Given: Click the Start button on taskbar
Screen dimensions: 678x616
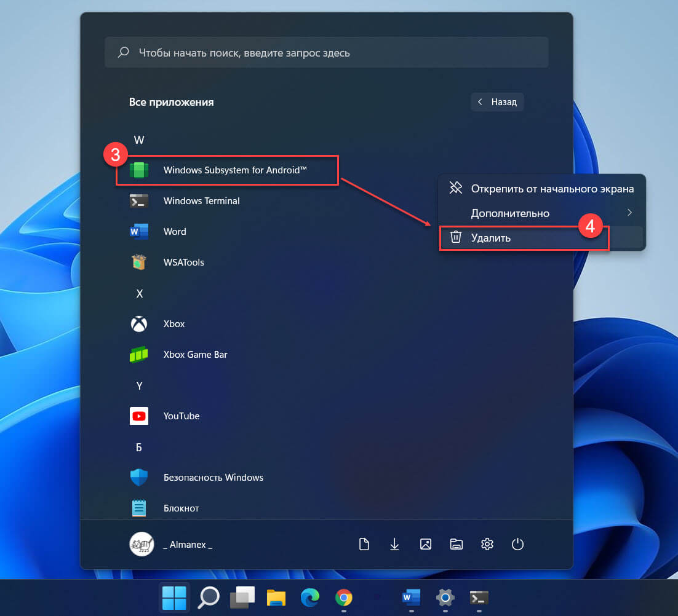Looking at the screenshot, I should 174,598.
